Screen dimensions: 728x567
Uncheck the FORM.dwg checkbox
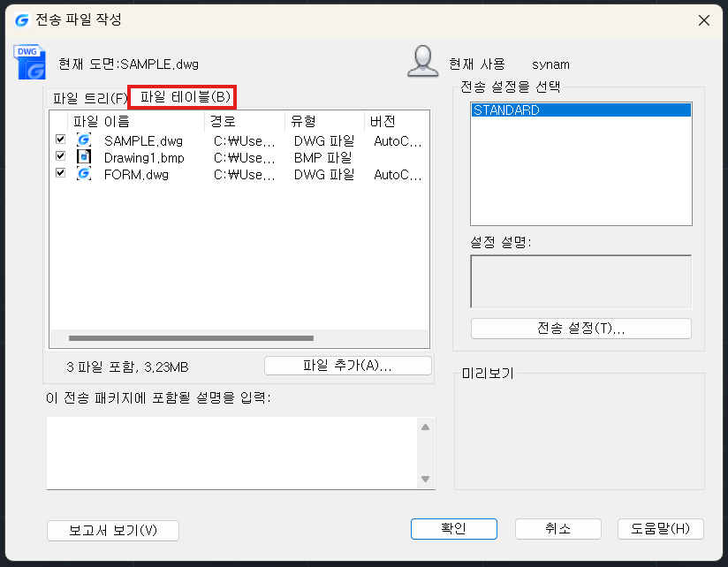pos(60,172)
